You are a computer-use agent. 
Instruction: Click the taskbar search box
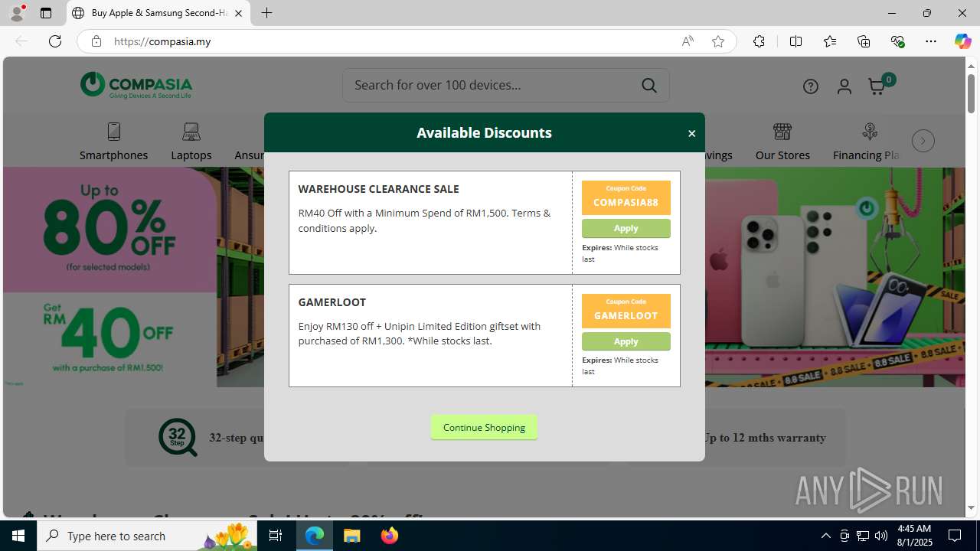coord(147,536)
